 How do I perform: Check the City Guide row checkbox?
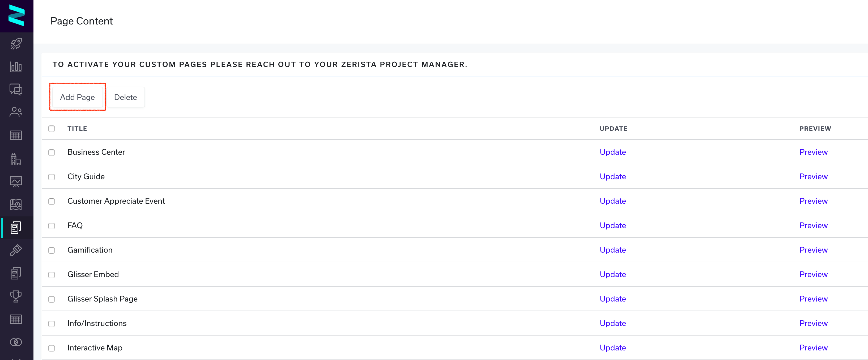click(52, 177)
